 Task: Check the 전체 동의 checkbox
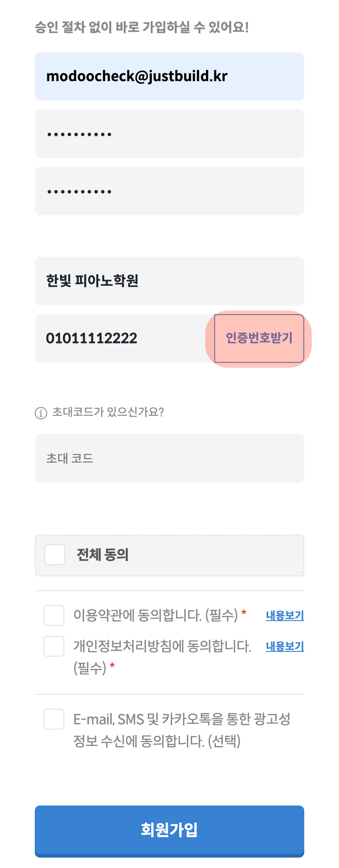55,555
